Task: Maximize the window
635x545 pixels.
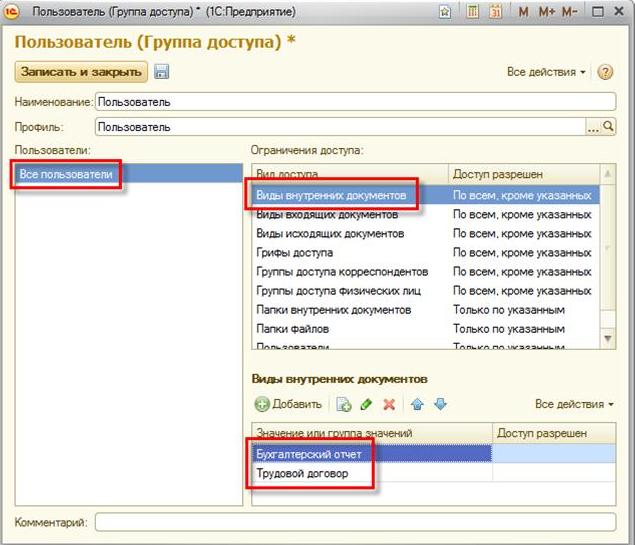Action: [597, 12]
